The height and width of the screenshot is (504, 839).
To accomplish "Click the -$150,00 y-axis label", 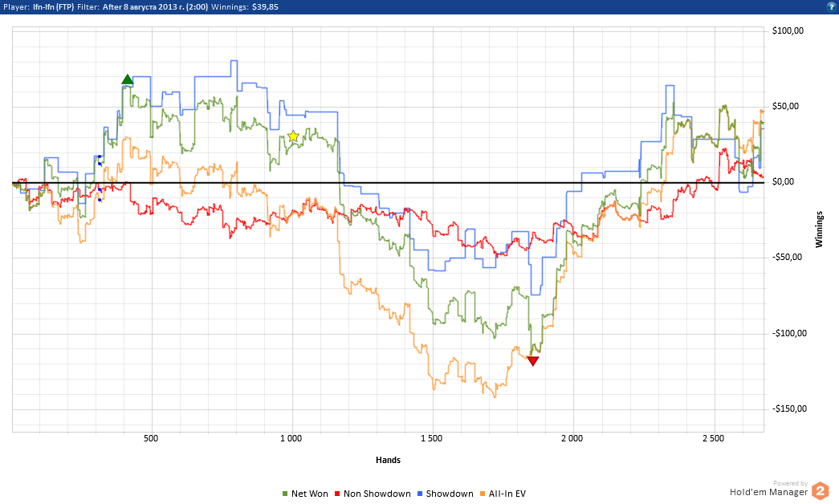I will click(x=788, y=408).
